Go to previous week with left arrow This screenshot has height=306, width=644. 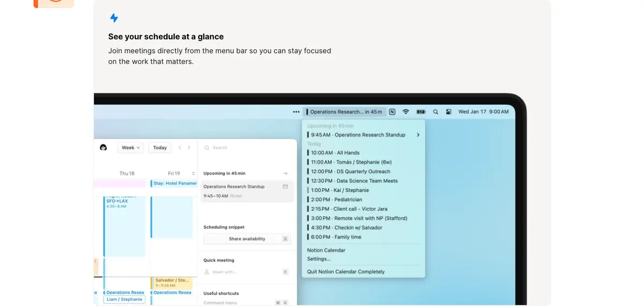point(180,148)
